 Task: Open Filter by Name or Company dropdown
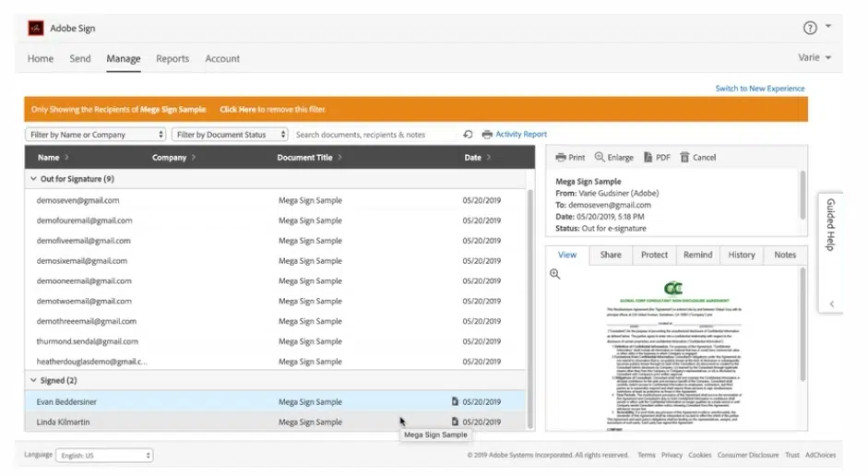point(95,135)
